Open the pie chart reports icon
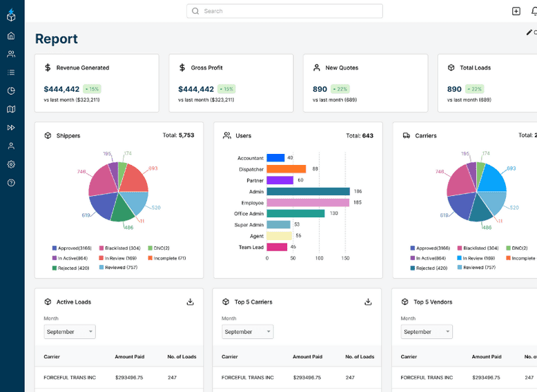The height and width of the screenshot is (392, 537). 11,90
